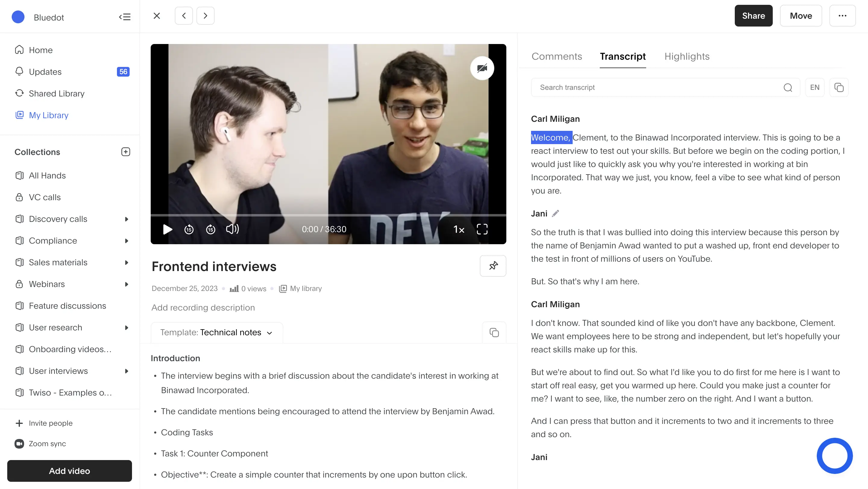Click the play button on the video
The width and height of the screenshot is (868, 489).
(166, 229)
